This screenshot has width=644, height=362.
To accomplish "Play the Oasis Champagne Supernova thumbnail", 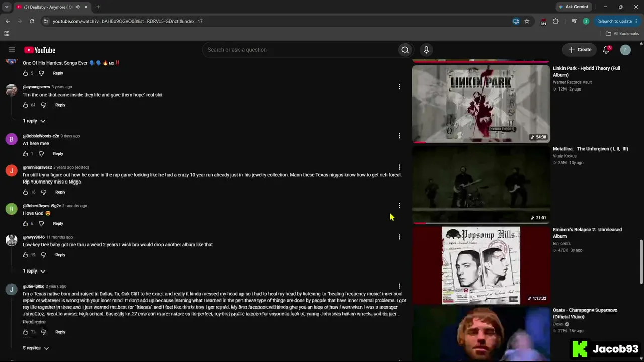I will (481, 334).
